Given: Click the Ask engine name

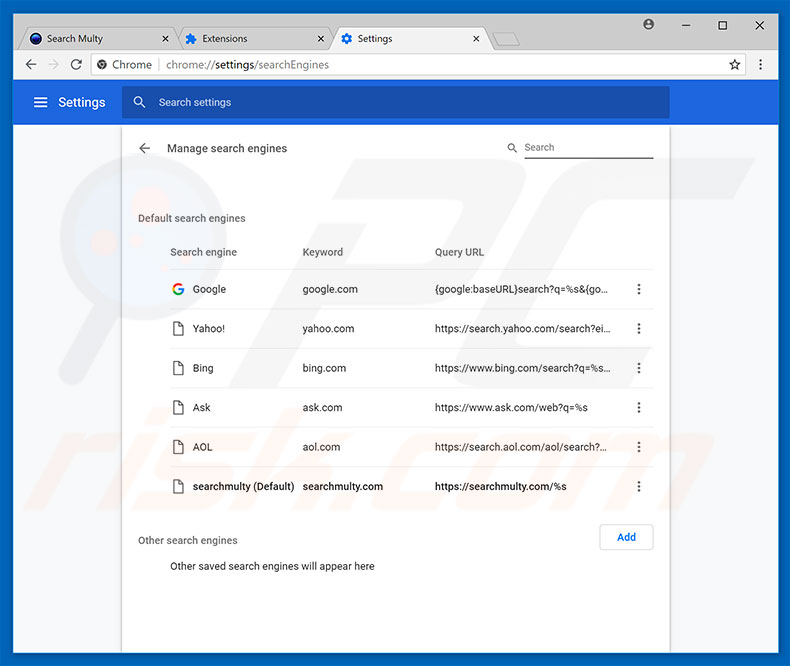Looking at the screenshot, I should 202,408.
